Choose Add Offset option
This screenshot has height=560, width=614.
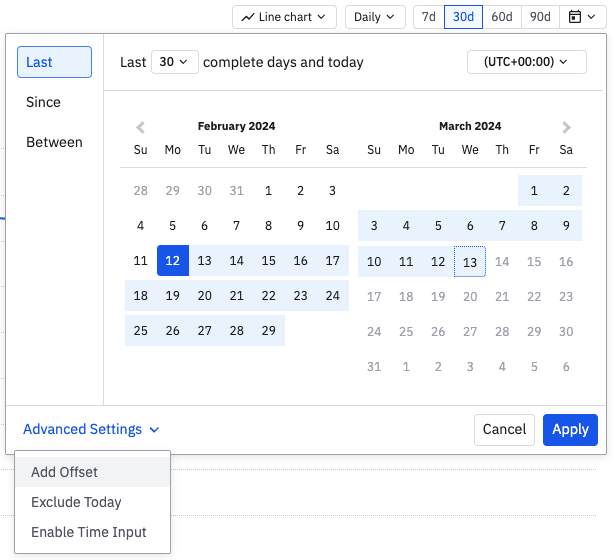coord(92,472)
